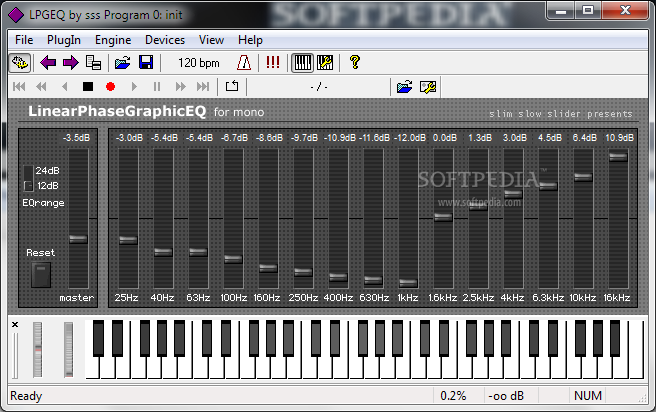Open the Help menu
The width and height of the screenshot is (656, 412).
point(250,40)
